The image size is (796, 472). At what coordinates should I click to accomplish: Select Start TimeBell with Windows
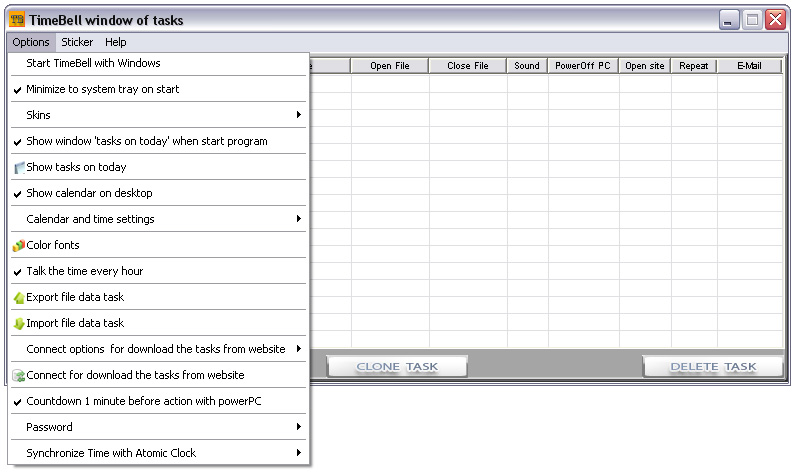pos(93,64)
